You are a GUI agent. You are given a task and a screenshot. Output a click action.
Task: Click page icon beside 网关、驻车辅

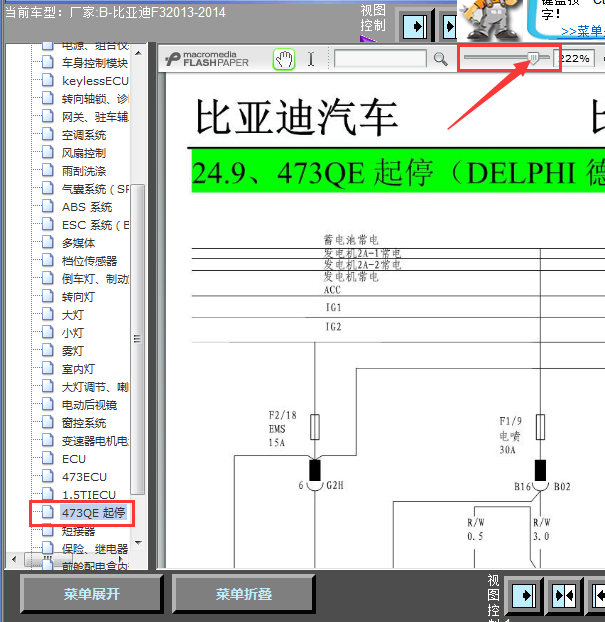click(x=48, y=116)
